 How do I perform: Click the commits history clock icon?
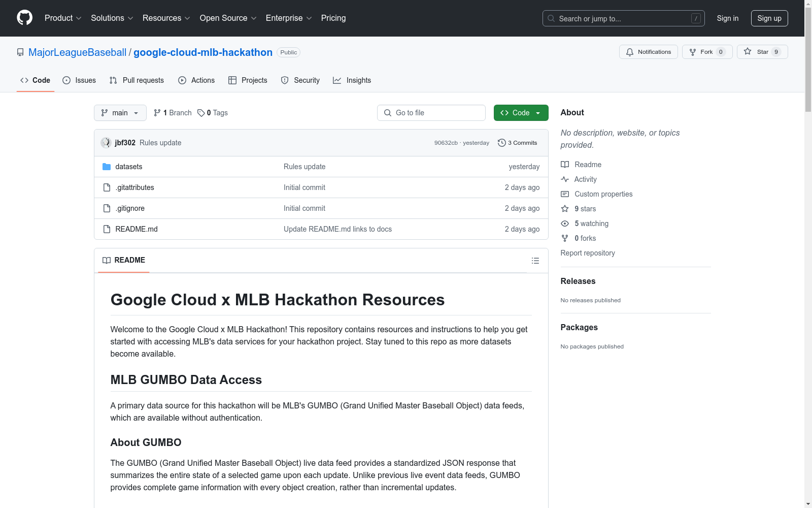pos(502,143)
